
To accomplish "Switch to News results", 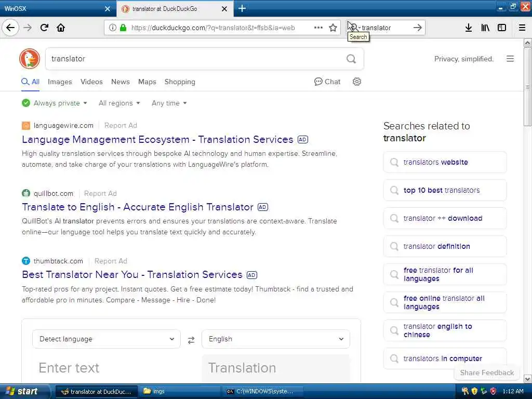I will point(121,82).
